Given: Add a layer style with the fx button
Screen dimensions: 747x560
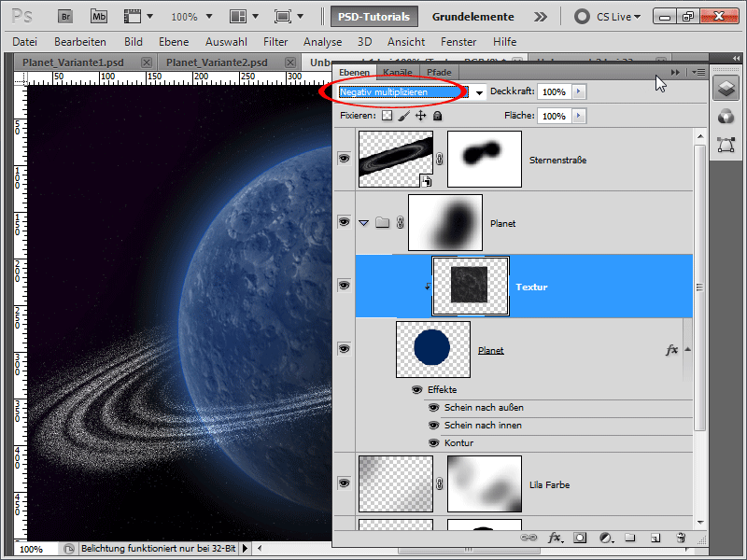Looking at the screenshot, I should (x=555, y=538).
